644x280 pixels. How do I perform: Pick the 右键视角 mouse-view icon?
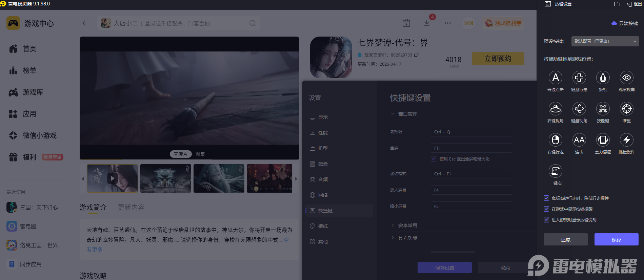click(555, 109)
